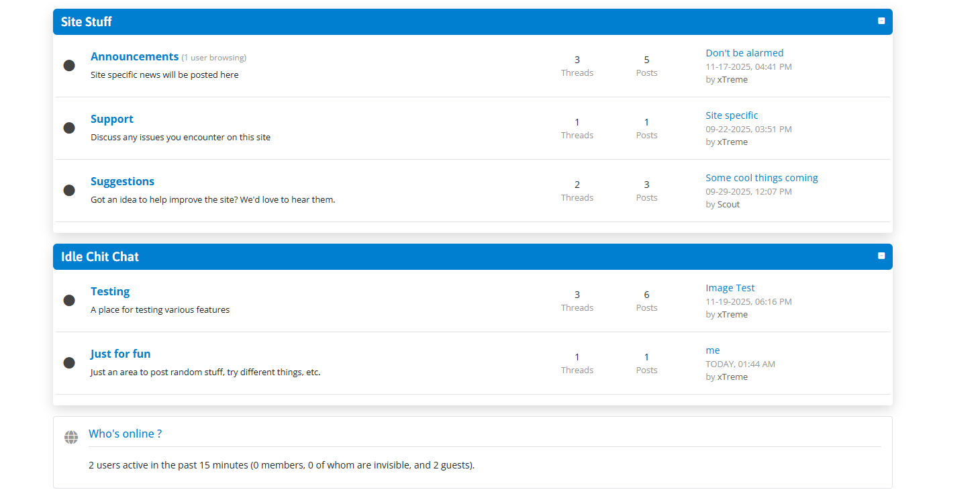Click the Just for fun status icon
The image size is (980, 496).
[x=69, y=362]
